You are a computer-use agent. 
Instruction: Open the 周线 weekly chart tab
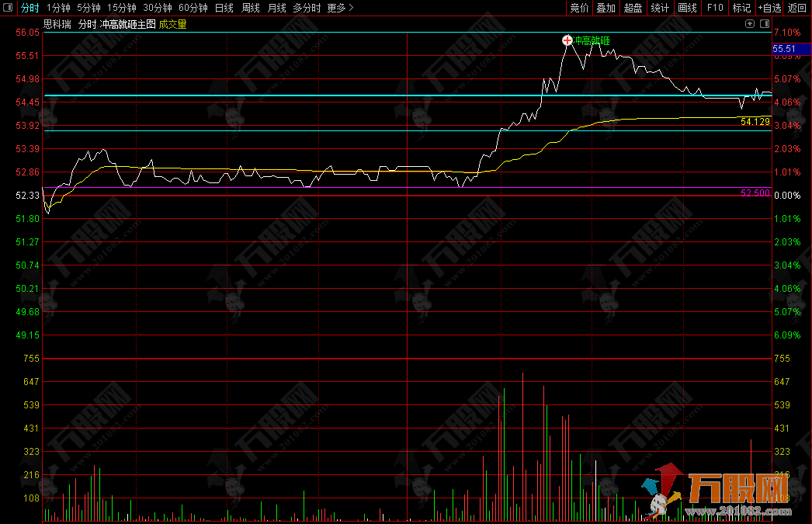[x=251, y=8]
